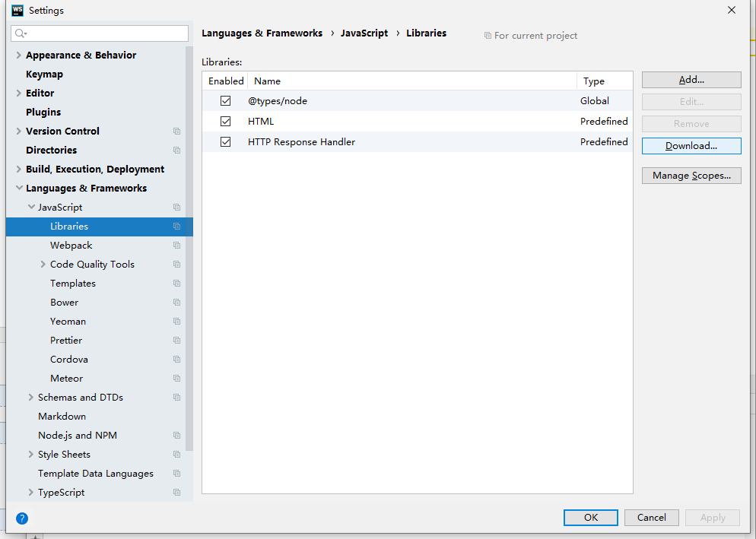
Task: Expand the Editor section
Action: coord(19,93)
